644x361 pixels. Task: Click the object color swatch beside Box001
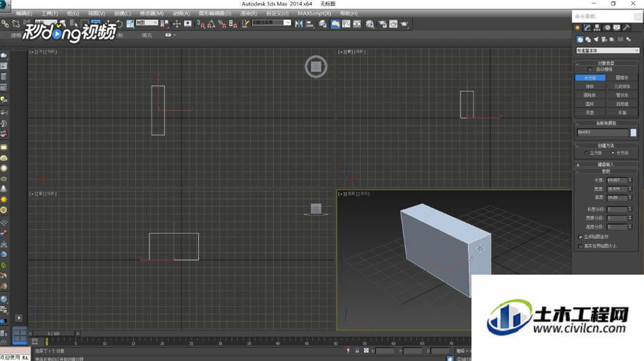[633, 133]
